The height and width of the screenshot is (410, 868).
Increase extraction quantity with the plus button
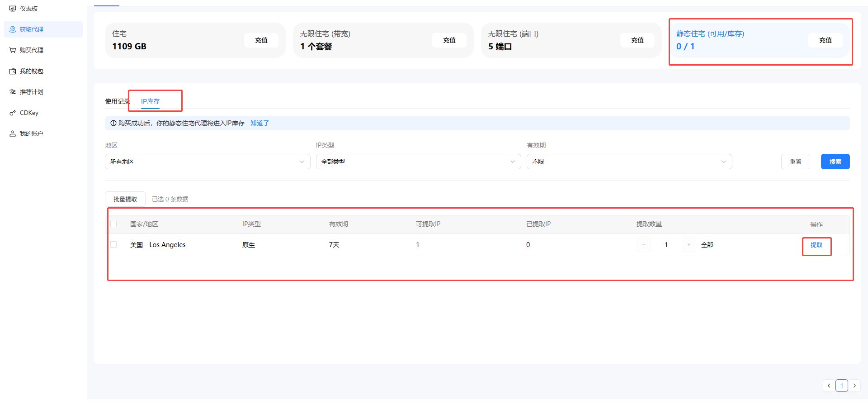pos(689,245)
